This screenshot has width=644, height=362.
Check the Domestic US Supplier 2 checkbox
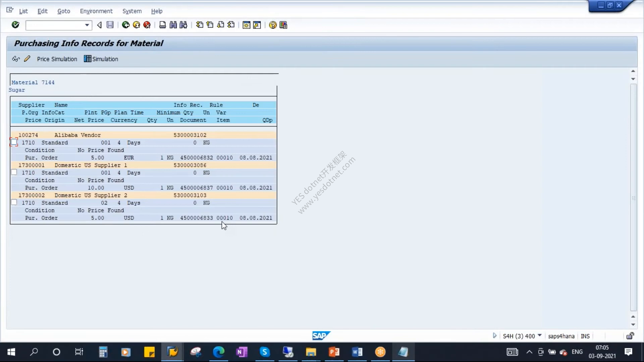pos(14,202)
